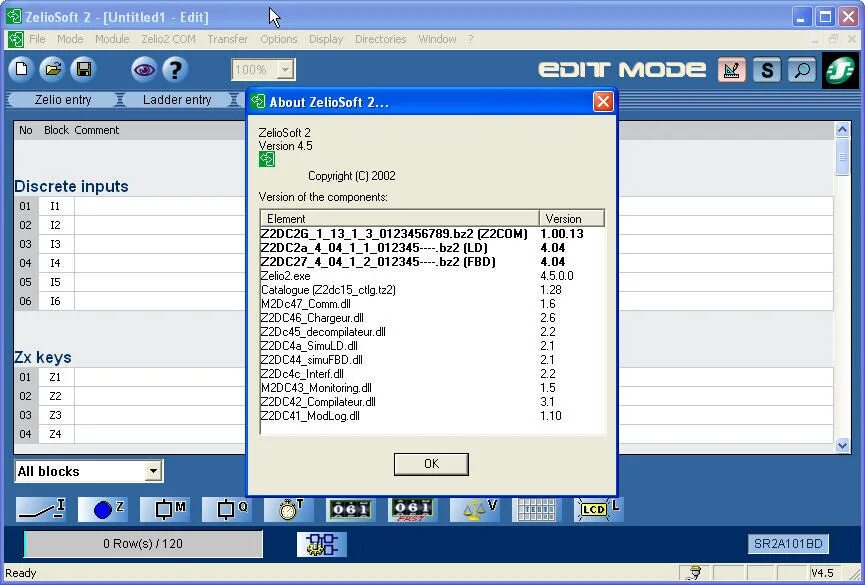
Task: Select the Z2DC46_Chargeur.dll row
Action: click(432, 318)
